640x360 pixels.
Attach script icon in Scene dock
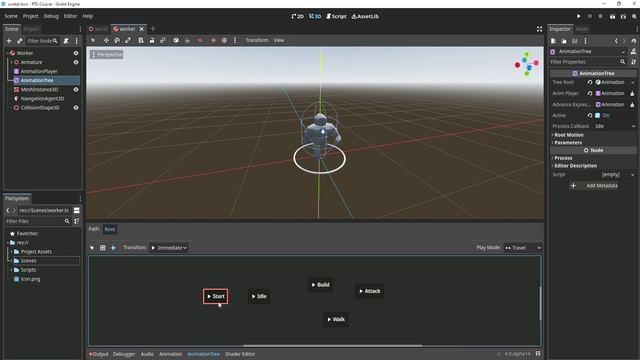pyautogui.click(x=66, y=41)
